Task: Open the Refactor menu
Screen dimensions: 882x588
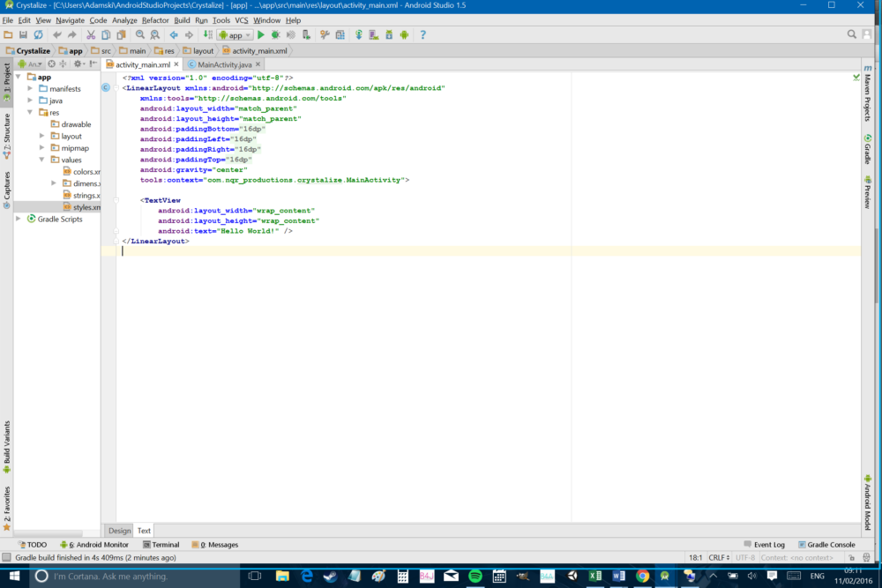Action: coord(155,19)
